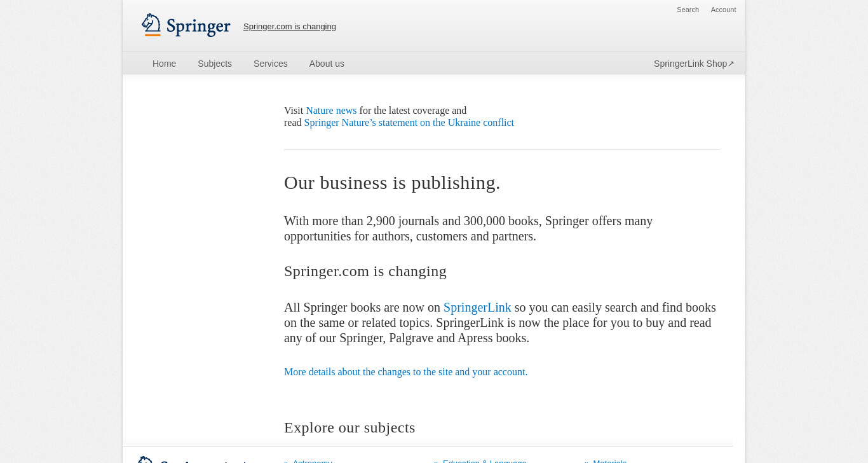Open the Services menu

271,64
